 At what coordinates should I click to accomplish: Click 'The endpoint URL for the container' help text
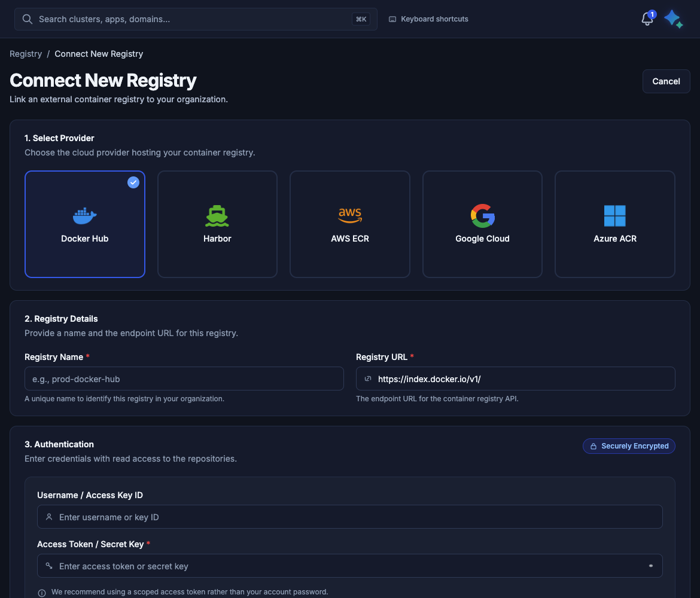click(x=437, y=399)
